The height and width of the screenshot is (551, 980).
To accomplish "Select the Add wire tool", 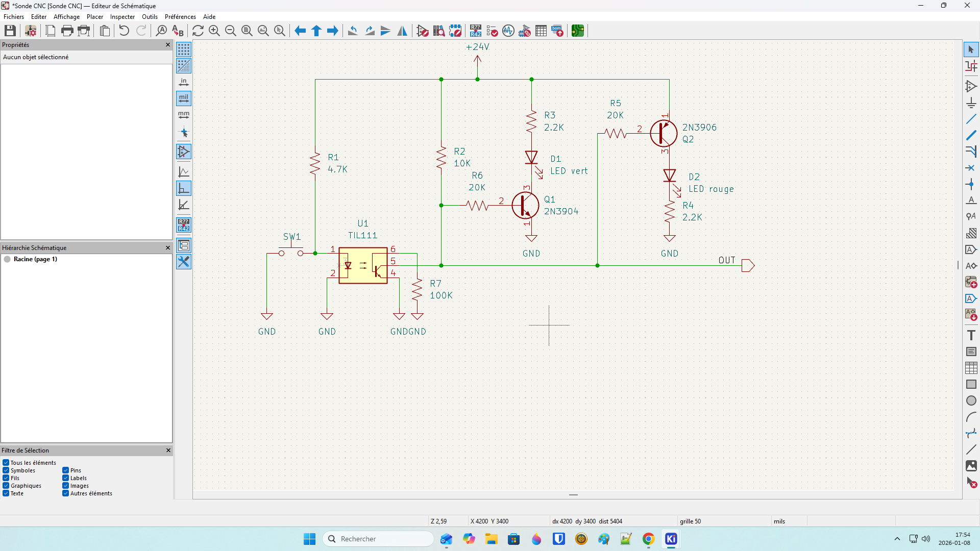I will pyautogui.click(x=971, y=119).
